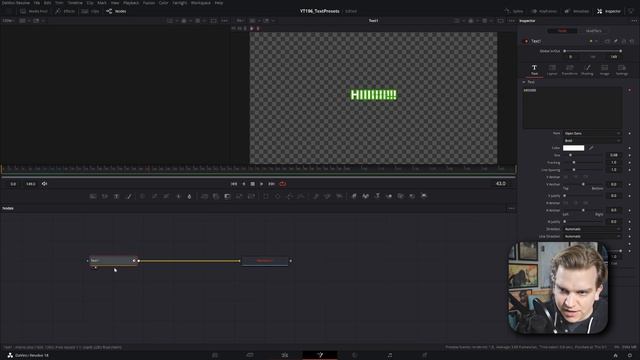Image resolution: width=640 pixels, height=360 pixels.
Task: Open the Open Sans font dropdown
Action: [x=592, y=133]
